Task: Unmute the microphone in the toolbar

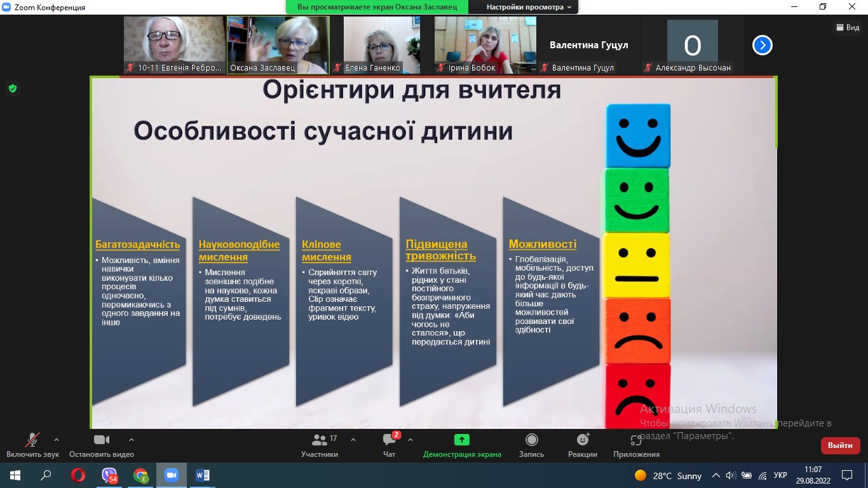Action: click(32, 440)
